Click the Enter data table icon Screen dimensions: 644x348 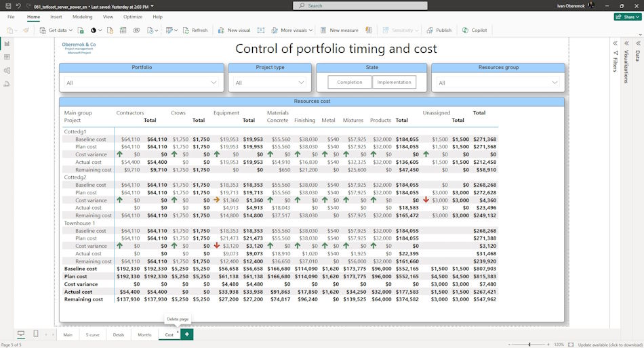click(x=123, y=30)
